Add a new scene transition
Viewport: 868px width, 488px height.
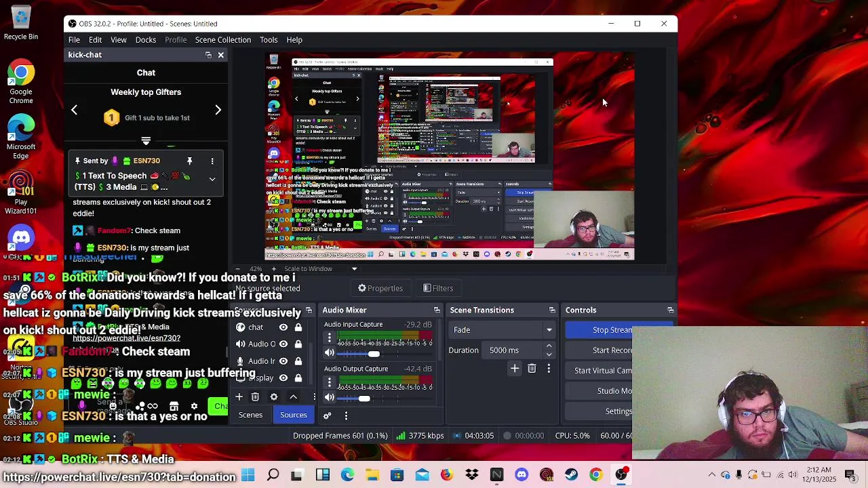click(x=515, y=369)
